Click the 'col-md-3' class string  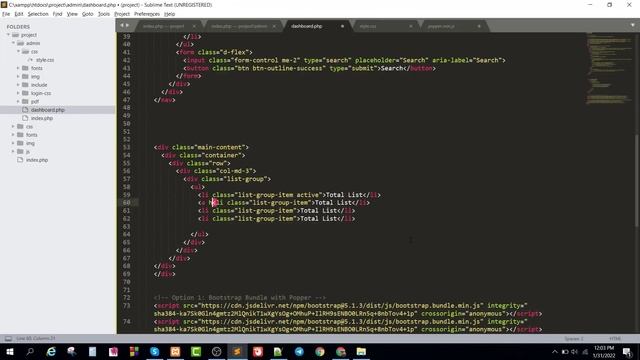[x=235, y=171]
